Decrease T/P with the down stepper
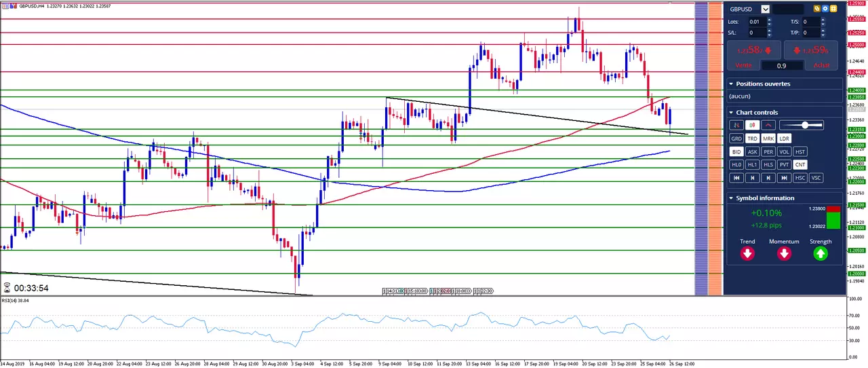Image resolution: width=868 pixels, height=368 pixels. tap(823, 35)
